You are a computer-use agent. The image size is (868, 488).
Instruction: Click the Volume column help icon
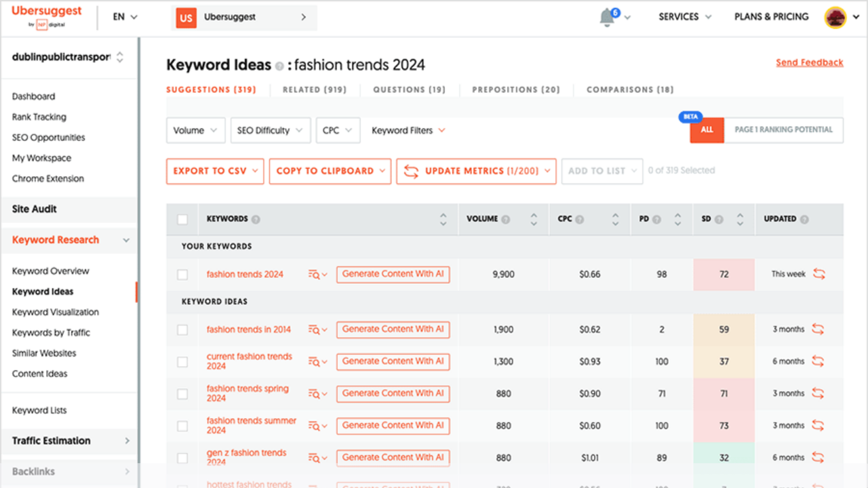point(506,220)
